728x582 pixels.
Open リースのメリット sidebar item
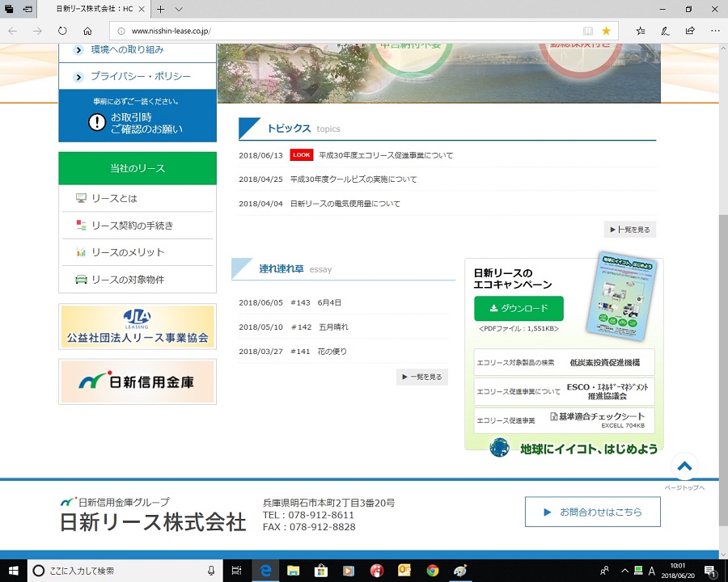pos(138,252)
